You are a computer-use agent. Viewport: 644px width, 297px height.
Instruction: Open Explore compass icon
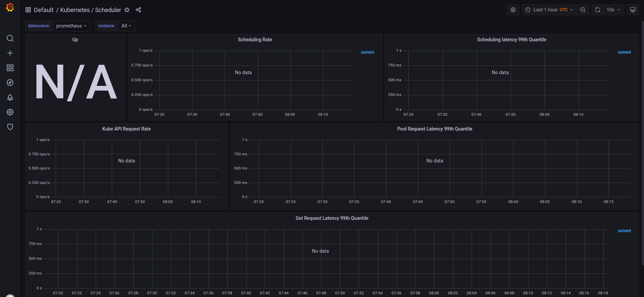[10, 83]
